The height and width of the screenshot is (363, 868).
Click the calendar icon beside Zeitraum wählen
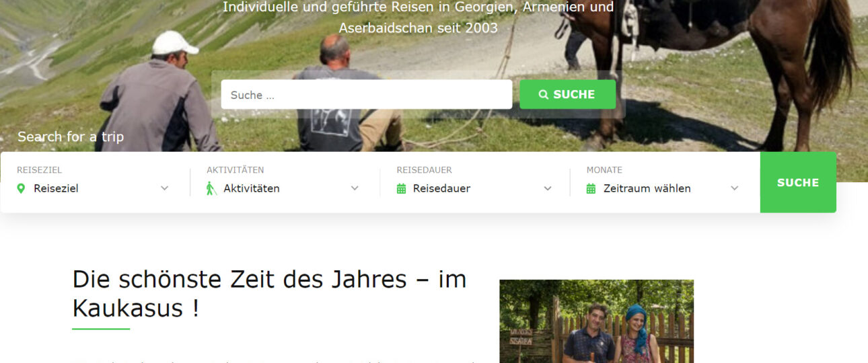click(591, 189)
